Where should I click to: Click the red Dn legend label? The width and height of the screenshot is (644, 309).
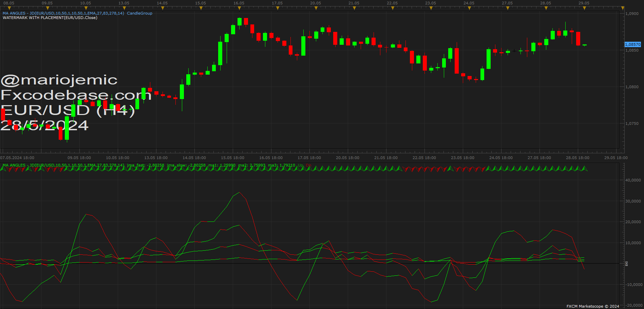click(308, 165)
